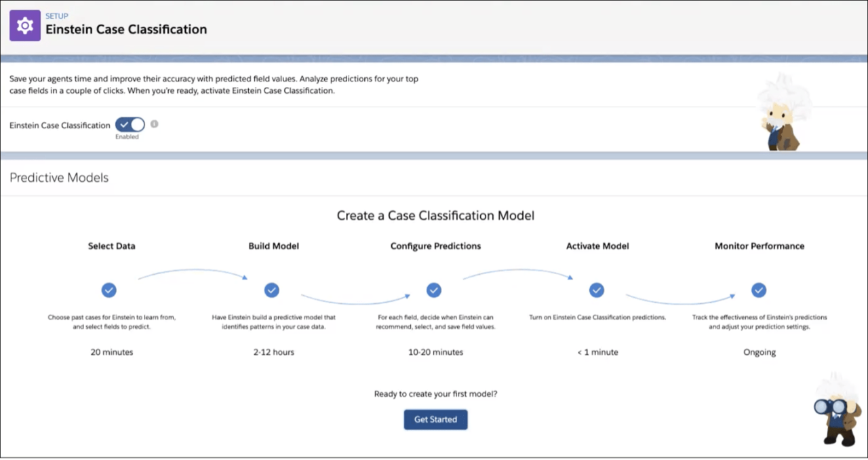Image resolution: width=868 pixels, height=460 pixels.
Task: Click the 'Ready to create your first model?' text
Action: 435,394
